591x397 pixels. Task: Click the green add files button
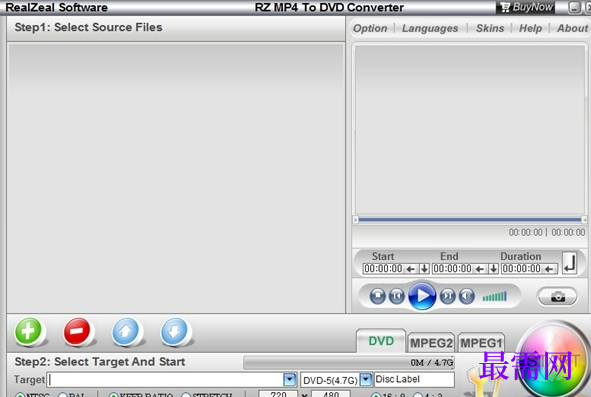(28, 331)
